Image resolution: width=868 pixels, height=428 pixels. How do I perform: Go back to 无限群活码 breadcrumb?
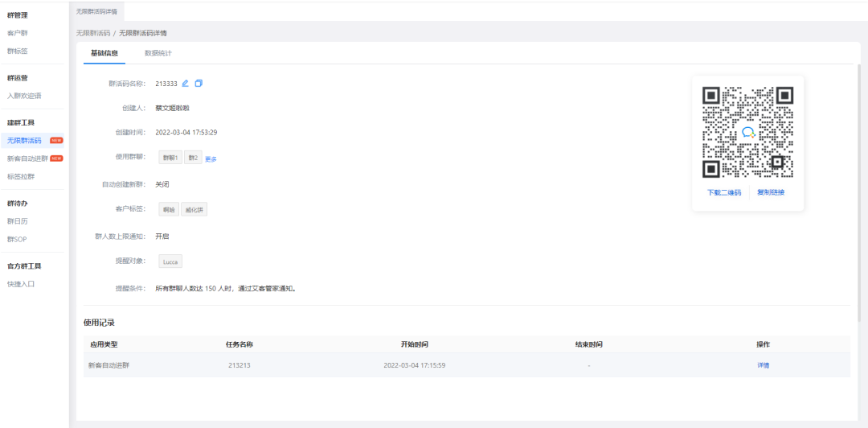(93, 33)
